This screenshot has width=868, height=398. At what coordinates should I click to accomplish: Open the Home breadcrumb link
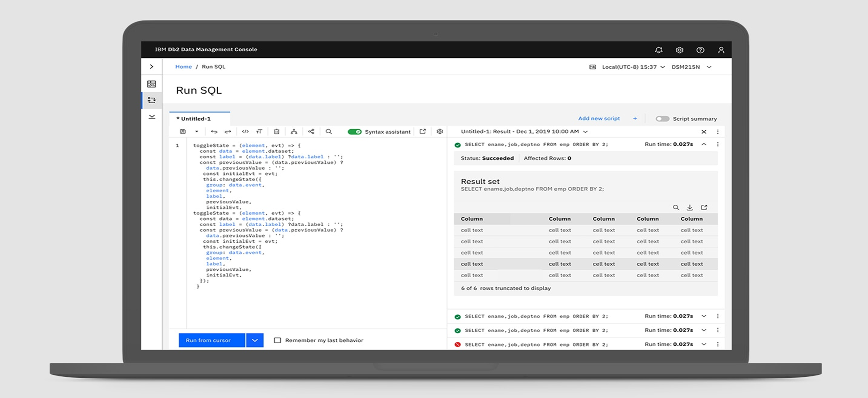pyautogui.click(x=183, y=67)
